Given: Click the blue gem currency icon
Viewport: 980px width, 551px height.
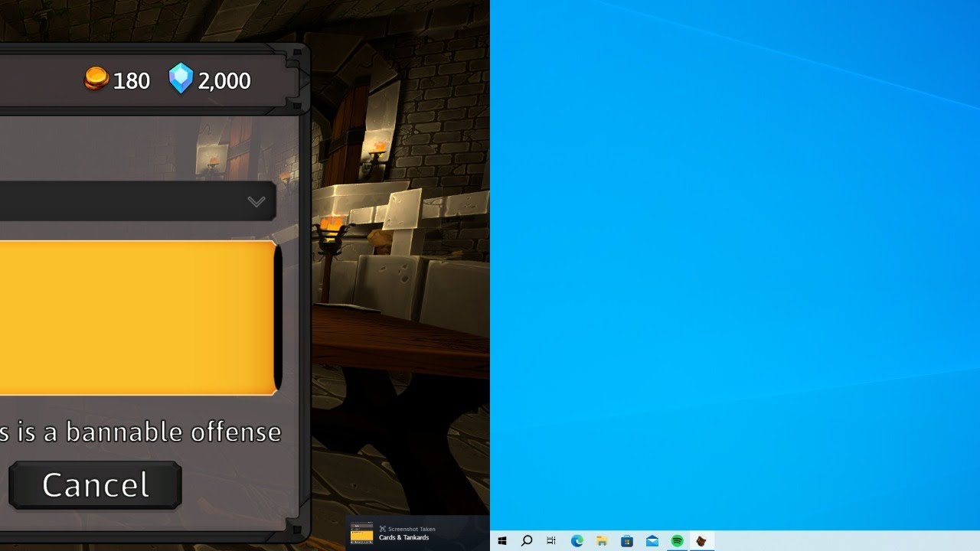Looking at the screenshot, I should click(181, 79).
